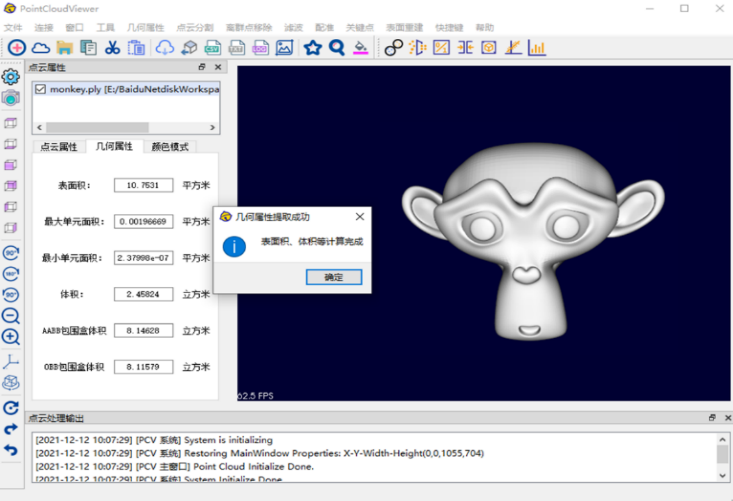733x501 pixels.
Task: Switch to the 几何属性 tab
Action: click(x=114, y=146)
